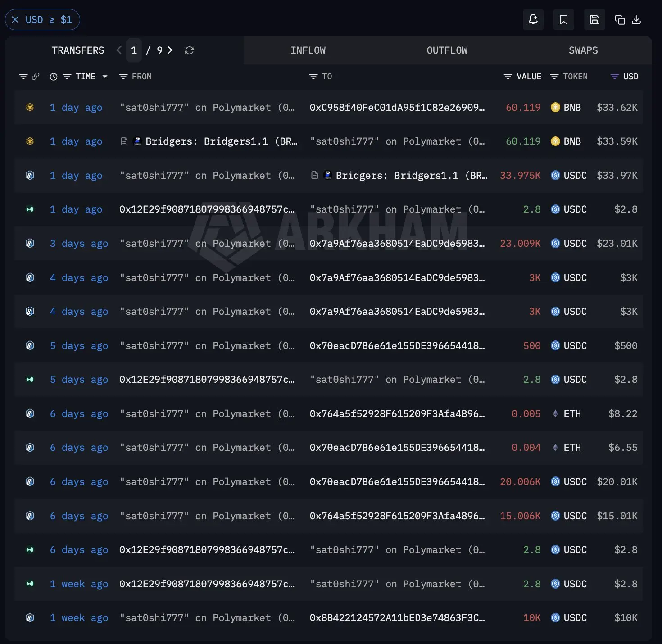Go to the previous transfers page
The width and height of the screenshot is (662, 644).
119,50
